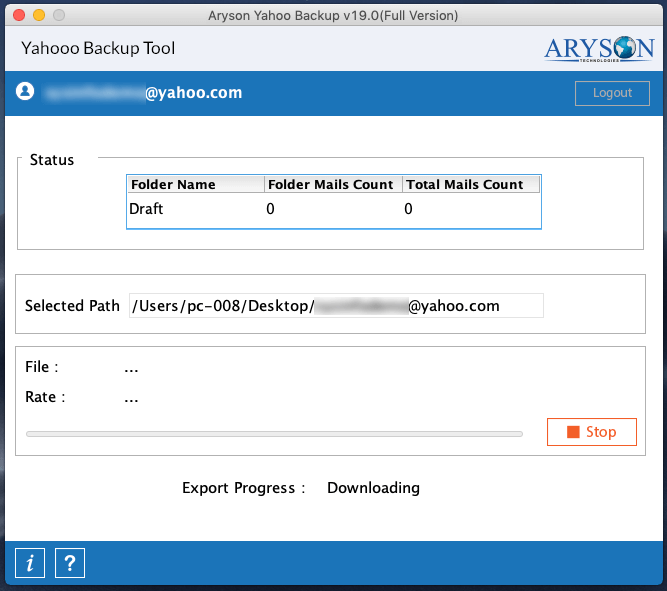Image resolution: width=667 pixels, height=591 pixels.
Task: Select the Draft folder row
Action: pyautogui.click(x=334, y=208)
